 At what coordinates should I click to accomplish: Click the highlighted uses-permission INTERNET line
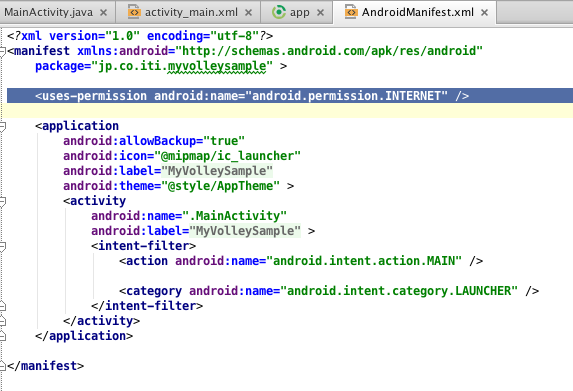tap(290, 96)
